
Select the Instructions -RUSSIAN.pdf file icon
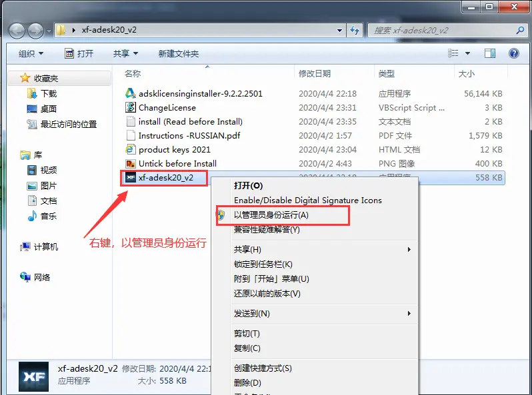(x=131, y=135)
